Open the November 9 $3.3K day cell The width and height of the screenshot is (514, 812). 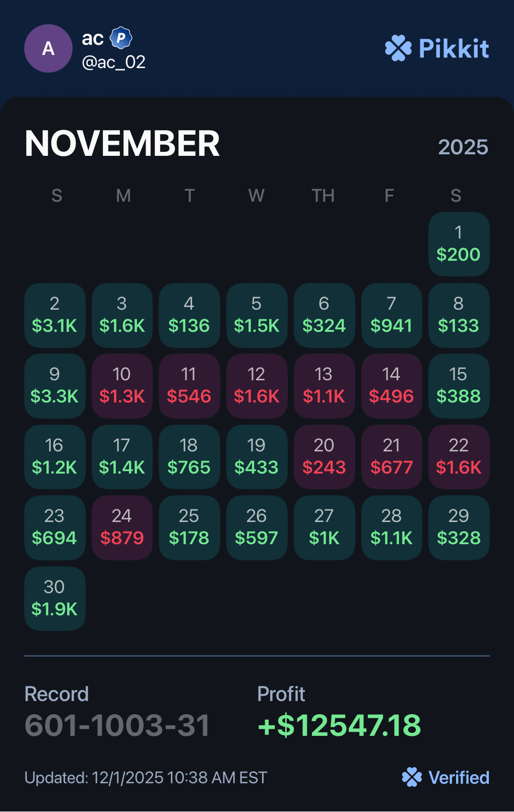pos(54,386)
